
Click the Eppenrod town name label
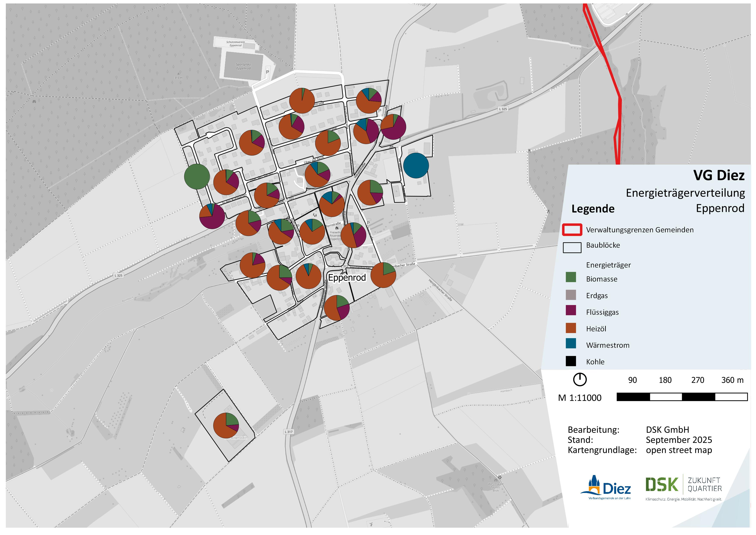point(347,278)
